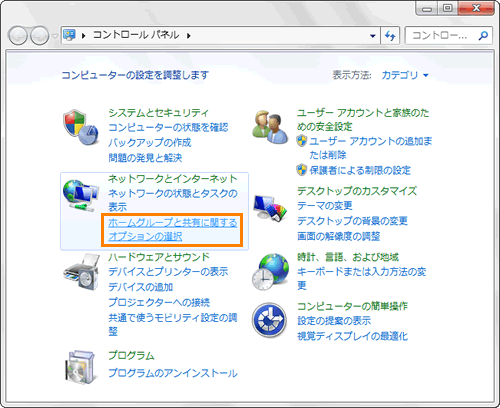500x408 pixels.
Task: Open システムとセキュリティ category
Action: tap(158, 113)
